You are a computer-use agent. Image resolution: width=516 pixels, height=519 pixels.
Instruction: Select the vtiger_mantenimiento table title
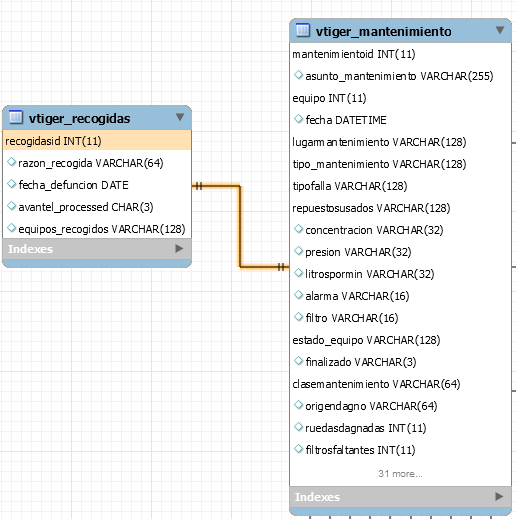point(384,31)
